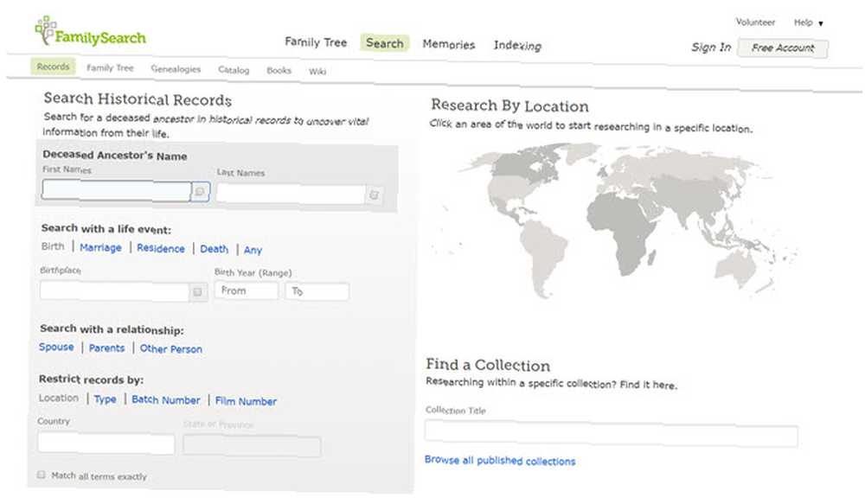The height and width of the screenshot is (504, 865).
Task: Open the Indexing main menu
Action: tap(517, 45)
